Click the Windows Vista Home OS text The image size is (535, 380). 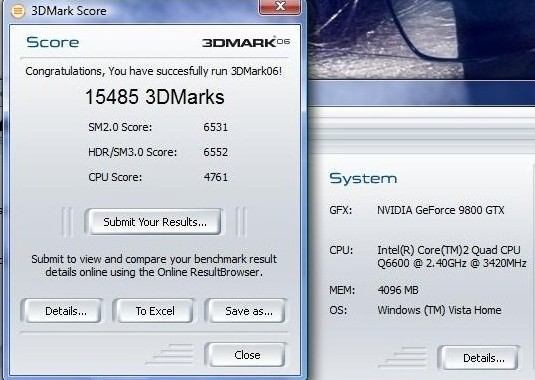(439, 310)
